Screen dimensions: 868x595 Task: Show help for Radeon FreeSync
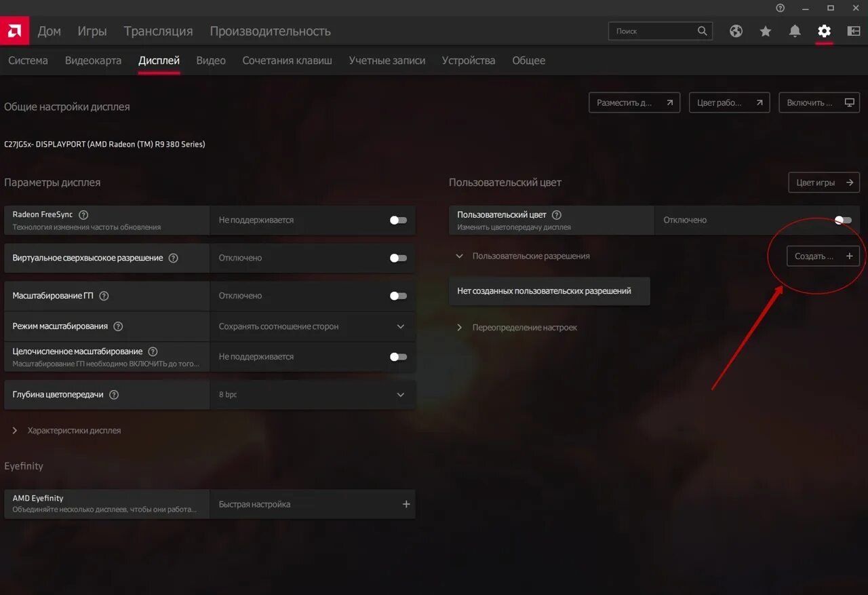(x=83, y=214)
